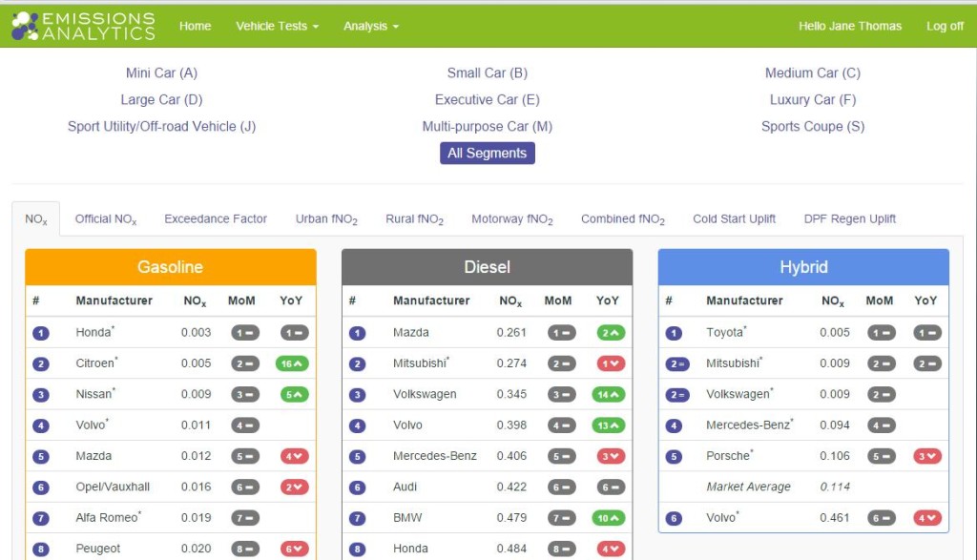
Task: Click gasoline Mazda's red YoY 4 down badge
Action: click(x=294, y=456)
